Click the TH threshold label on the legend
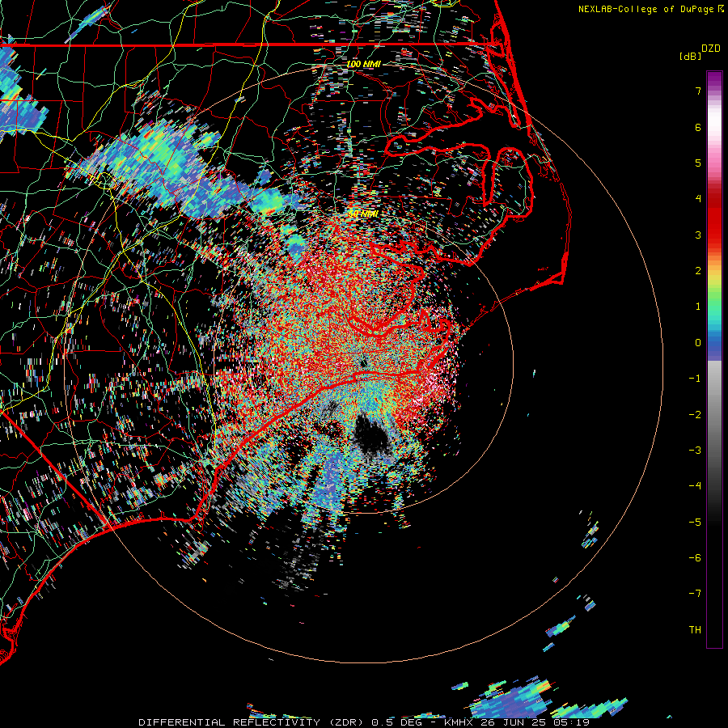Image resolution: width=728 pixels, height=728 pixels. [x=695, y=630]
